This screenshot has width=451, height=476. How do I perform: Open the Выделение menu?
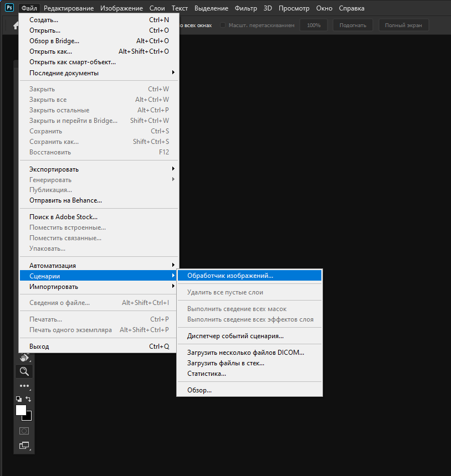pos(211,8)
